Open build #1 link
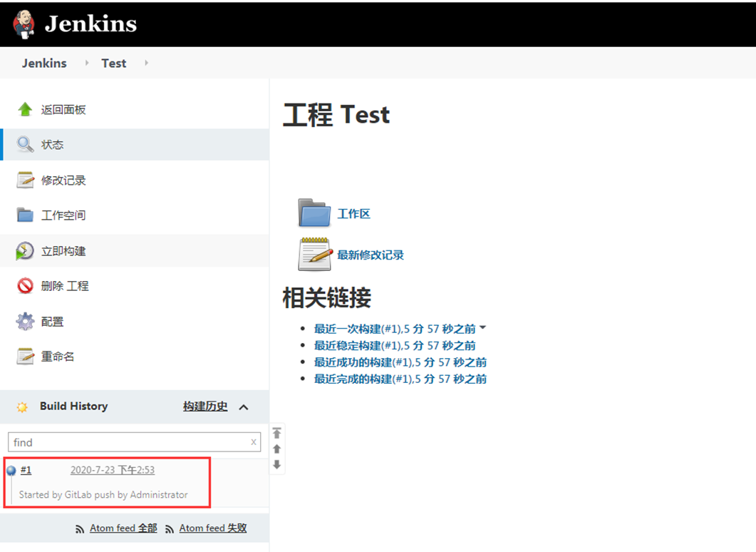Viewport: 756px width, 552px height. tap(26, 470)
